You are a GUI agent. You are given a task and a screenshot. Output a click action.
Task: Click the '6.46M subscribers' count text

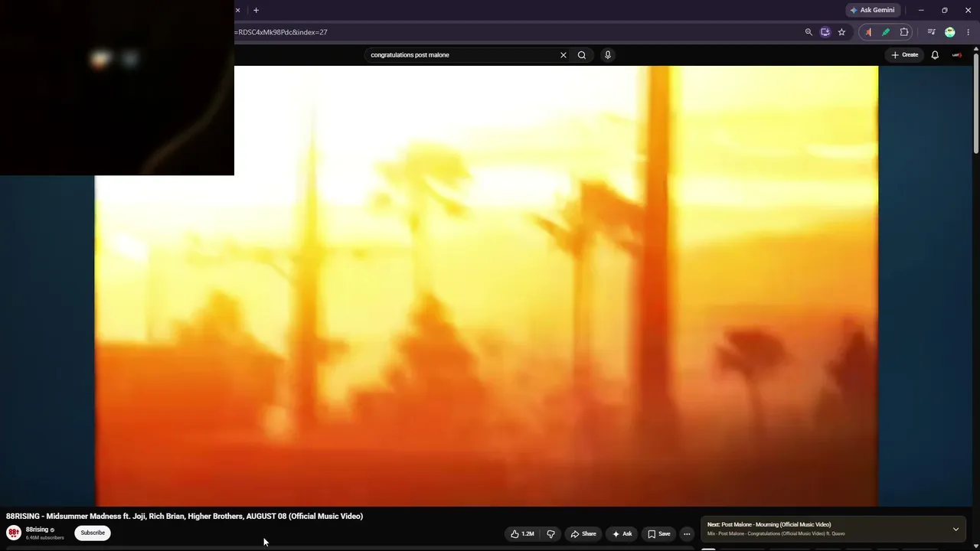pyautogui.click(x=45, y=538)
